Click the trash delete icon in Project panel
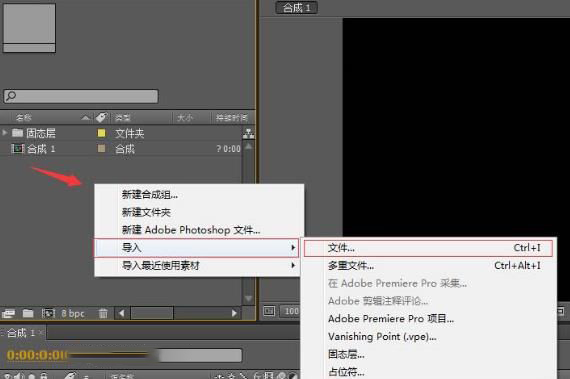 click(103, 313)
